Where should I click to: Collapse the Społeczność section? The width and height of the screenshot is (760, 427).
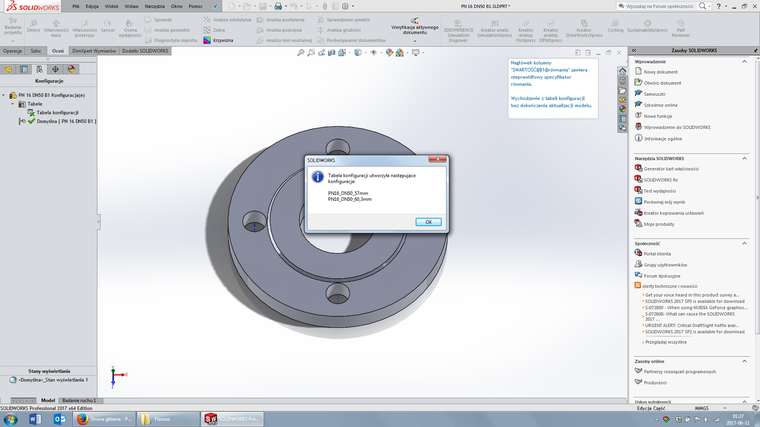pos(744,243)
